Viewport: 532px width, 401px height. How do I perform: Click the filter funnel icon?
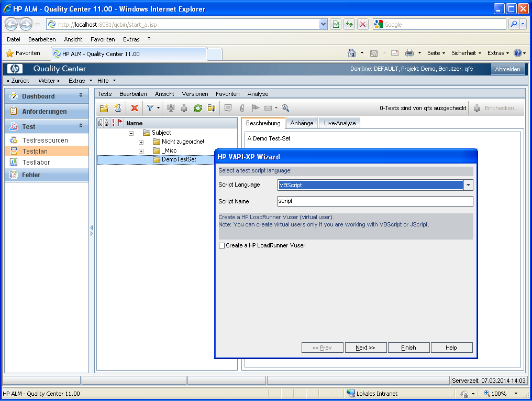tap(150, 108)
